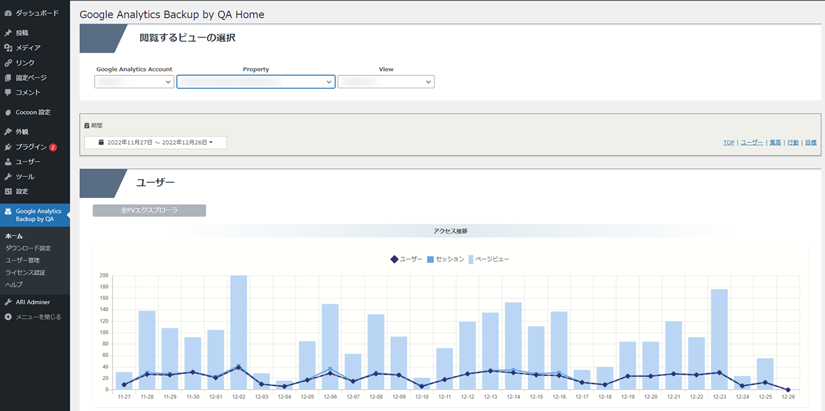Viewport: 825px width, 411px height.
Task: Collapse sidebar with メニューを閉じる icon
Action: point(8,317)
